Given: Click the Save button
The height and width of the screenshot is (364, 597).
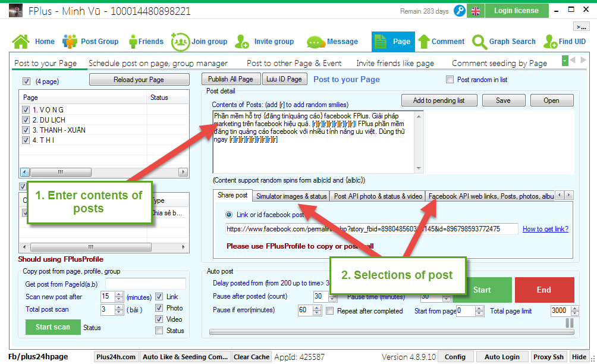Looking at the screenshot, I should point(503,101).
